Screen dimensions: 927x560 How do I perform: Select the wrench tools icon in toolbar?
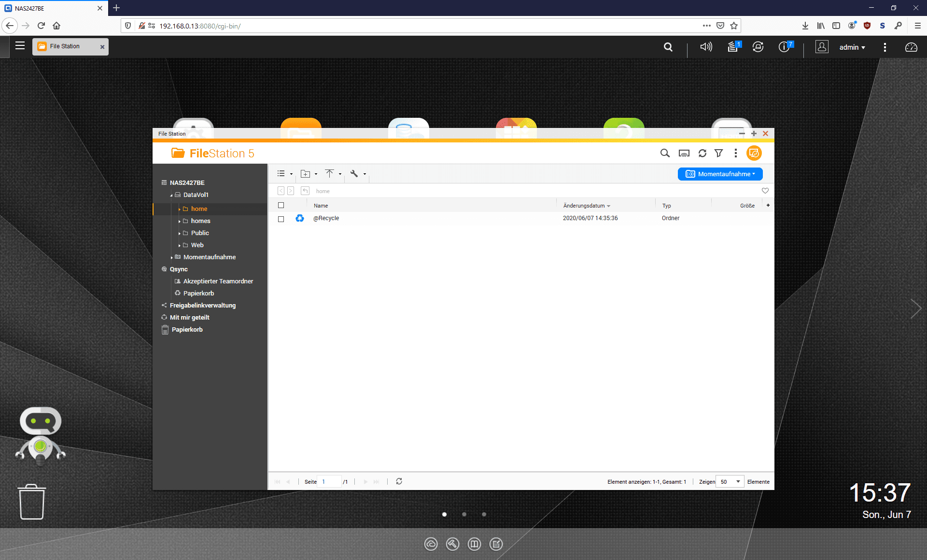[354, 174]
